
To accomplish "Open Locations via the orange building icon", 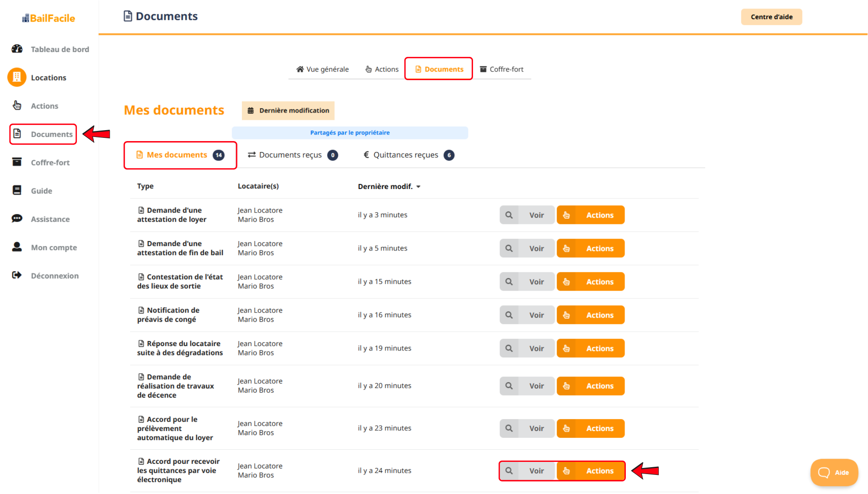I will coord(17,77).
